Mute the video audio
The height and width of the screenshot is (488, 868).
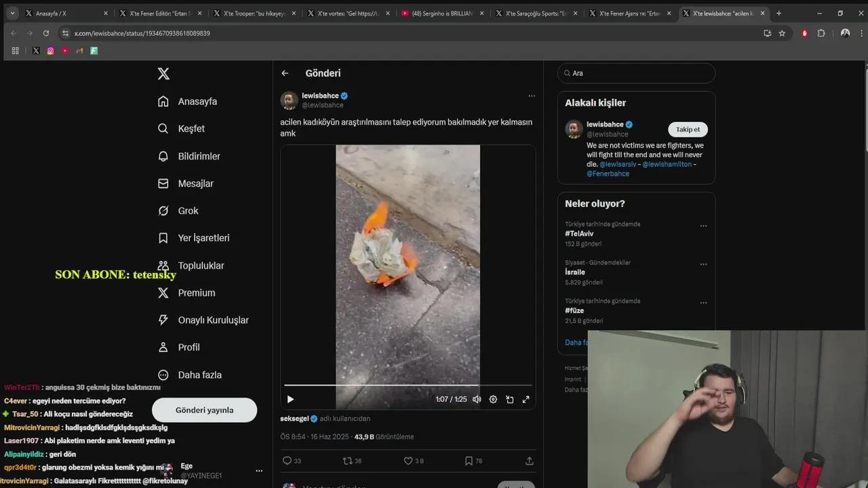[477, 399]
